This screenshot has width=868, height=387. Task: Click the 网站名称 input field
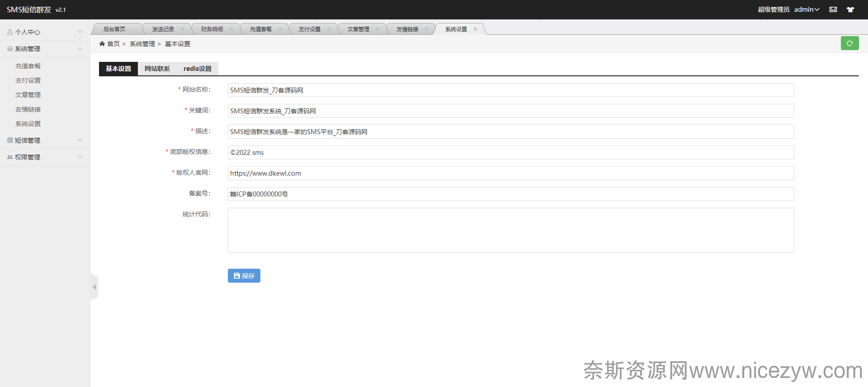(511, 90)
